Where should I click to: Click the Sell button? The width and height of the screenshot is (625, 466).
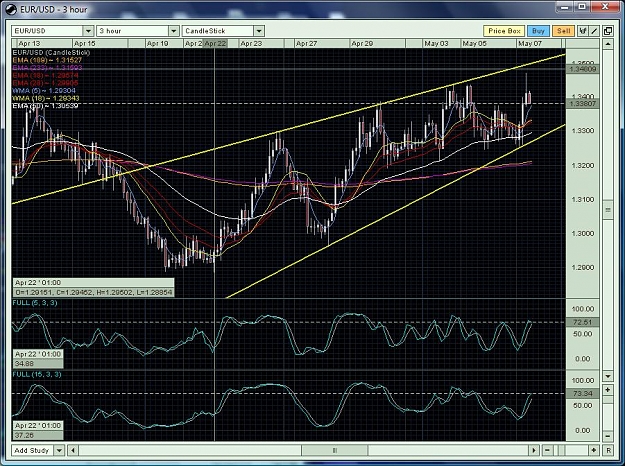click(x=564, y=31)
